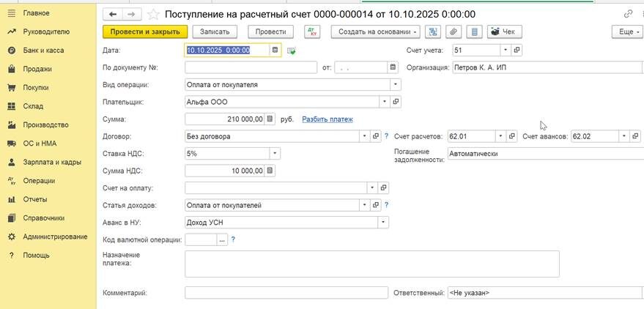Go forward with the right arrow button
Viewport: 644px width, 309px height.
[131, 15]
